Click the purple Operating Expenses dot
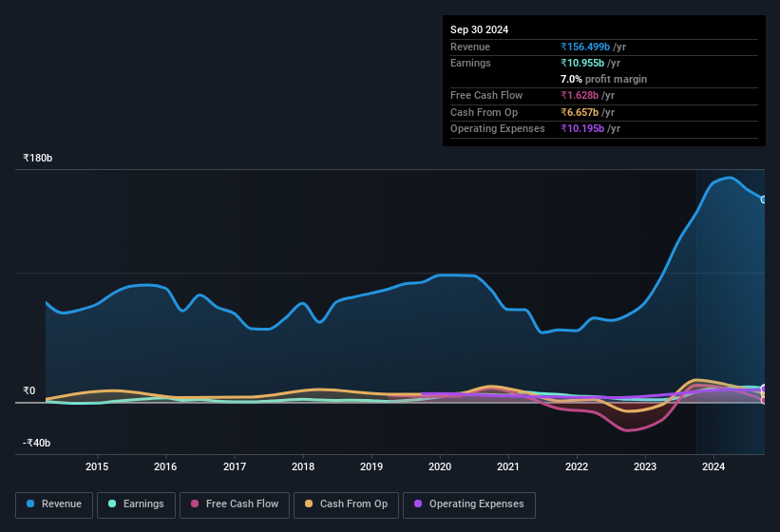780x532 pixels. point(418,503)
